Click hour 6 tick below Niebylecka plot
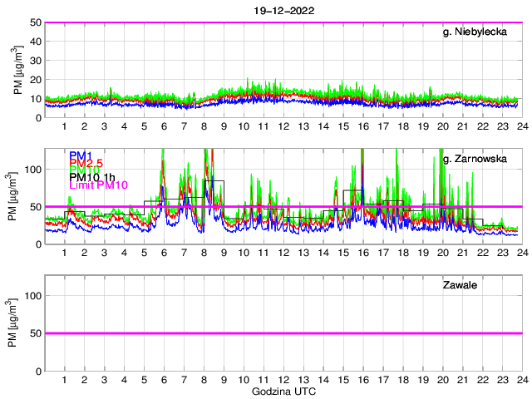Screen dimensions: 532x399 point(164,126)
